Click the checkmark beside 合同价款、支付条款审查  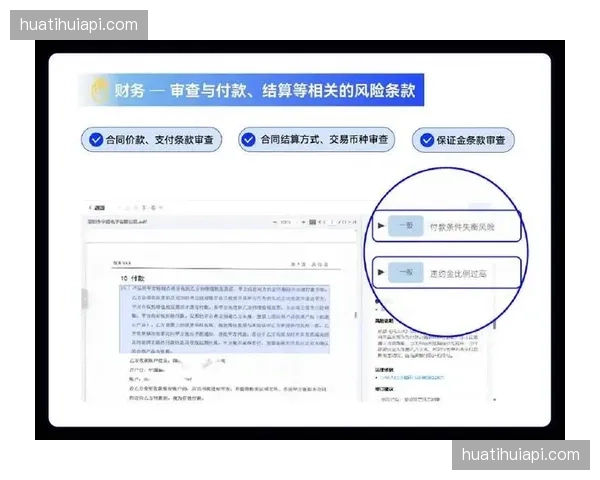(96, 140)
